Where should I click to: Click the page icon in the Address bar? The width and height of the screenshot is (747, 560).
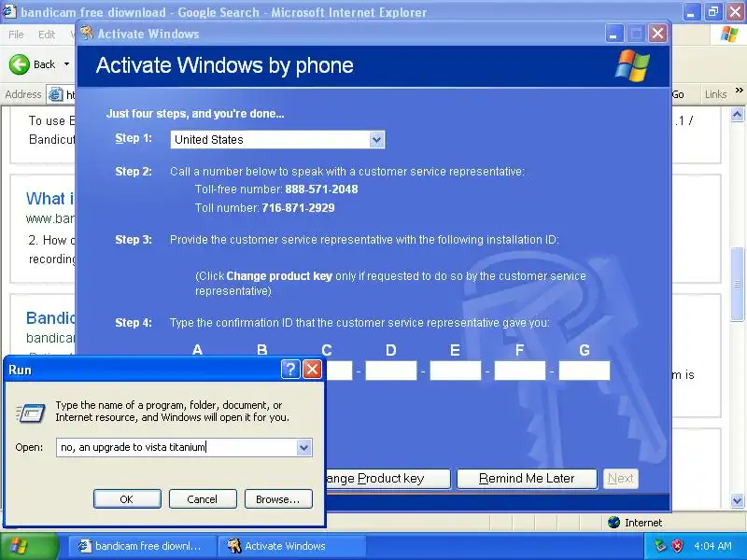coord(56,94)
